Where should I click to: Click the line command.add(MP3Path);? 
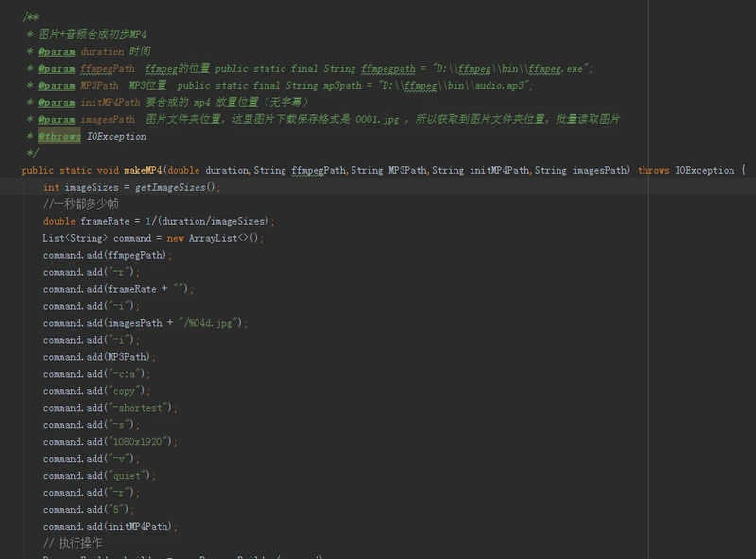click(99, 357)
